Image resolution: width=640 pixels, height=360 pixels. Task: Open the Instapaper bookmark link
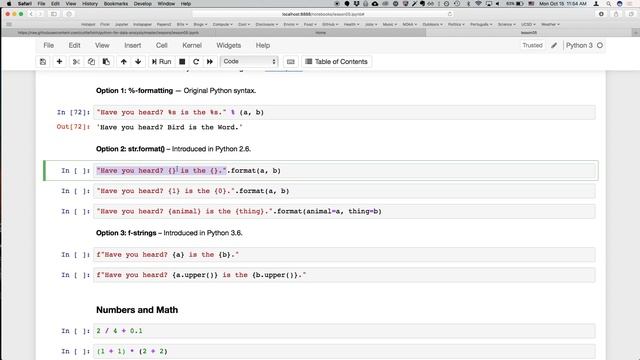click(142, 24)
